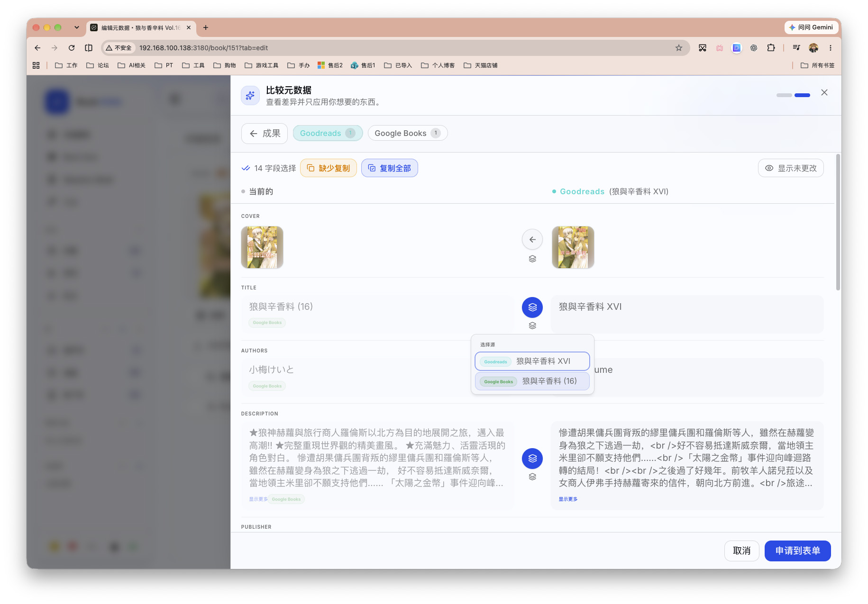Viewport: 868px width, 604px height.
Task: Open source picker under the cover arrow
Action: pyautogui.click(x=532, y=259)
